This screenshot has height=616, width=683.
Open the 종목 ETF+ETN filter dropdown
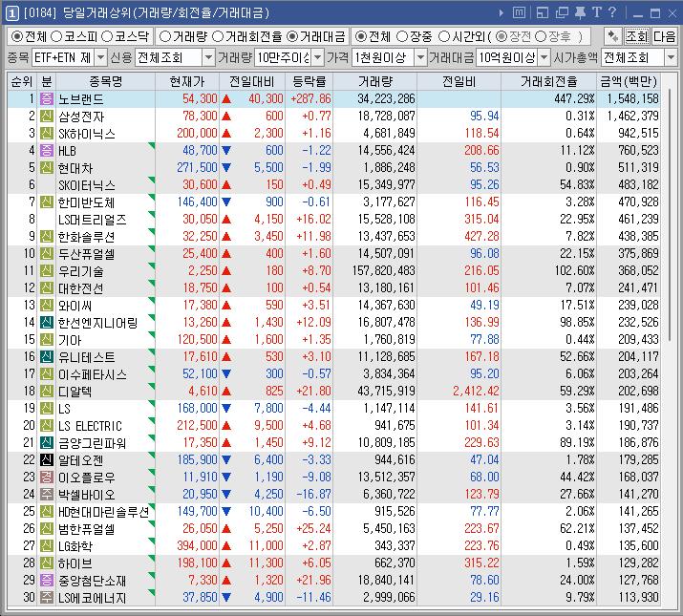click(x=100, y=57)
